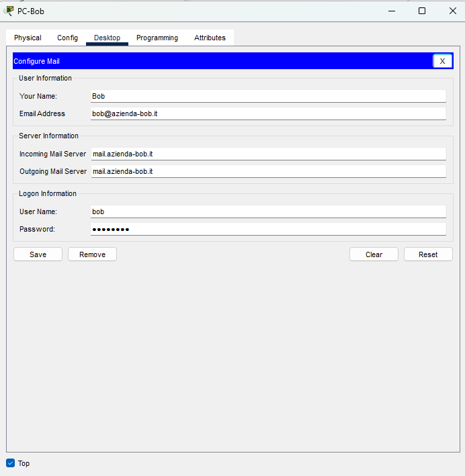465x476 pixels.
Task: Open the Programming tab
Action: click(x=157, y=38)
